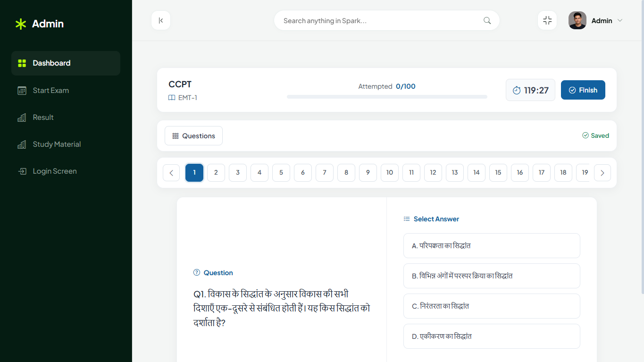The width and height of the screenshot is (644, 362).
Task: Jump to question 5
Action: pyautogui.click(x=281, y=173)
